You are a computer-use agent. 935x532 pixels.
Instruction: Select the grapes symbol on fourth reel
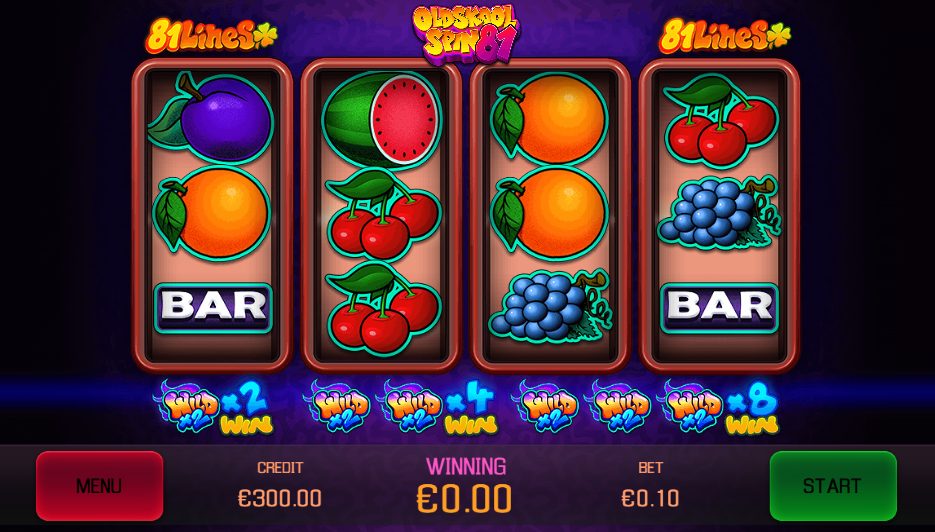pyautogui.click(x=719, y=213)
